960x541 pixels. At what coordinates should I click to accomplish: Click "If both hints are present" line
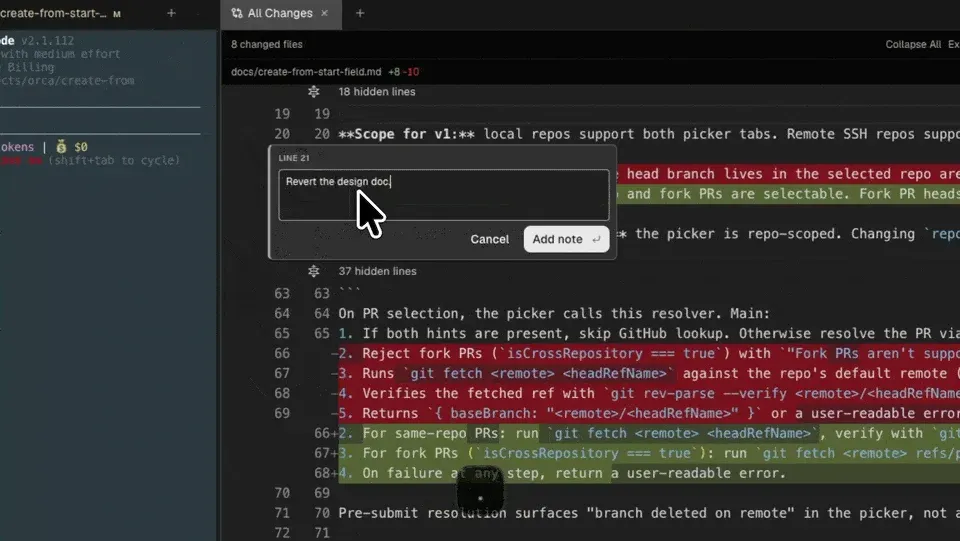649,334
